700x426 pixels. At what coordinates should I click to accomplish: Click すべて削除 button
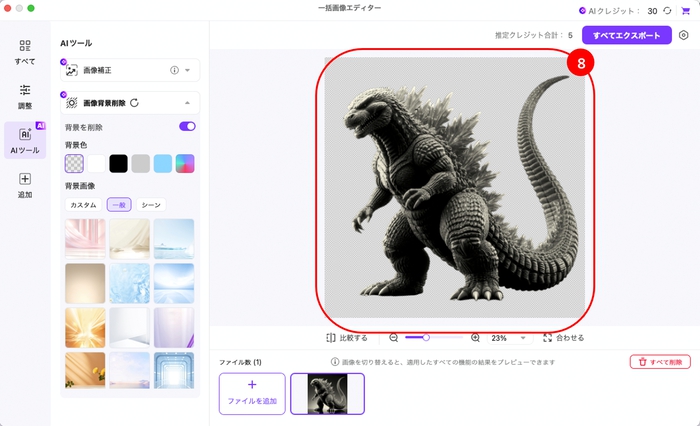[x=660, y=362]
